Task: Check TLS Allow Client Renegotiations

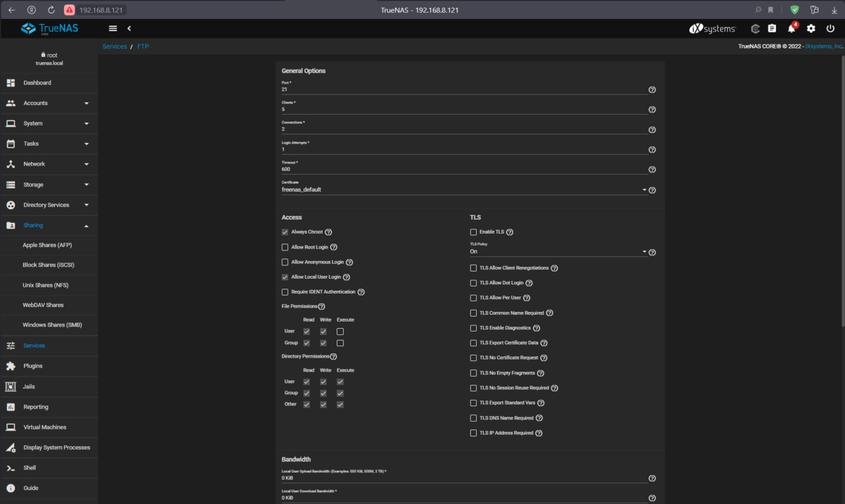Action: (x=474, y=268)
